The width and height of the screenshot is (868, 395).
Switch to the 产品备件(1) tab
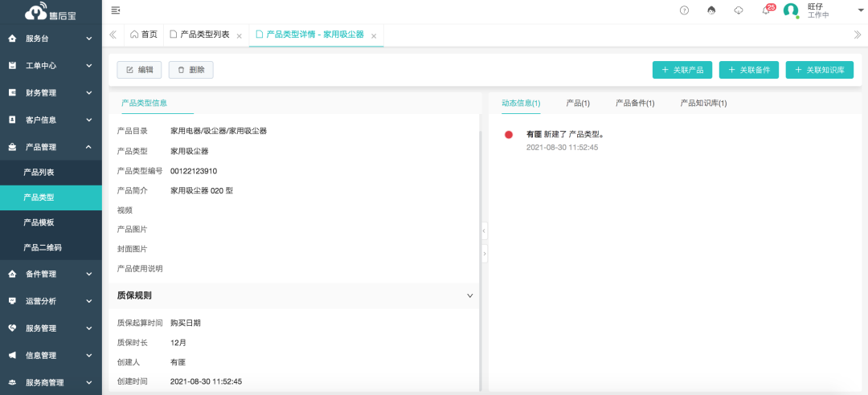[635, 103]
